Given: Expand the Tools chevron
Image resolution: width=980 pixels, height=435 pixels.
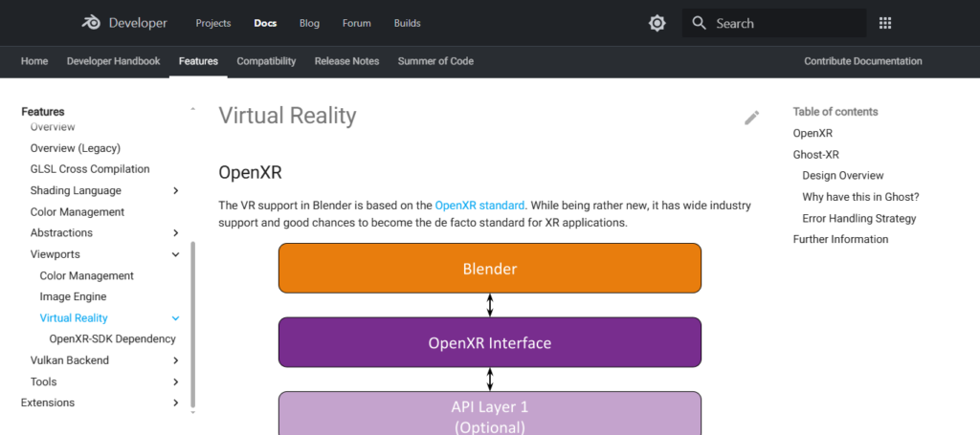Looking at the screenshot, I should (176, 381).
